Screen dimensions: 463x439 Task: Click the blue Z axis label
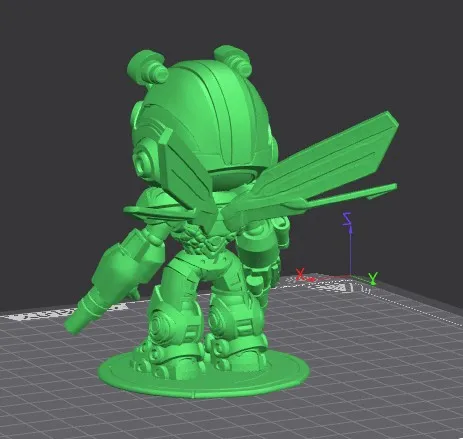click(347, 219)
